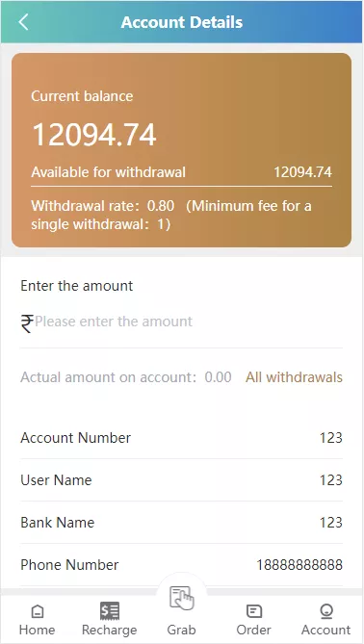This screenshot has height=644, width=364.
Task: Select the User Name row
Action: (x=182, y=480)
